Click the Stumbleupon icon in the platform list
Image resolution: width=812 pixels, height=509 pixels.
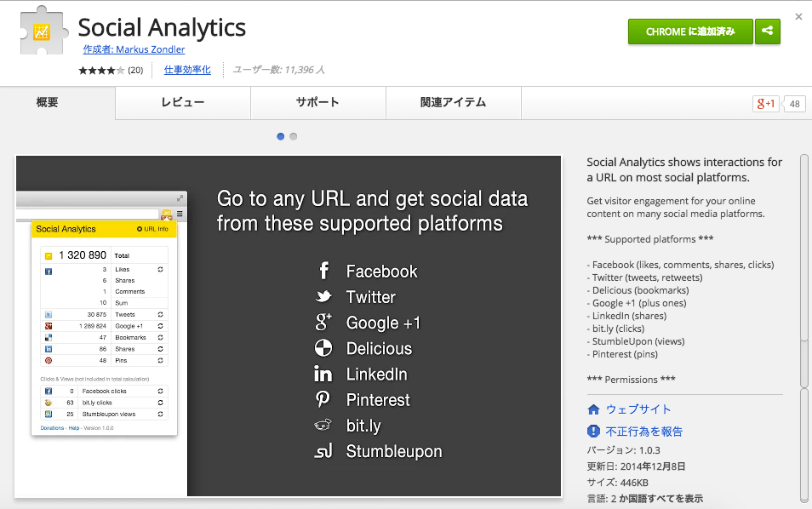(323, 451)
